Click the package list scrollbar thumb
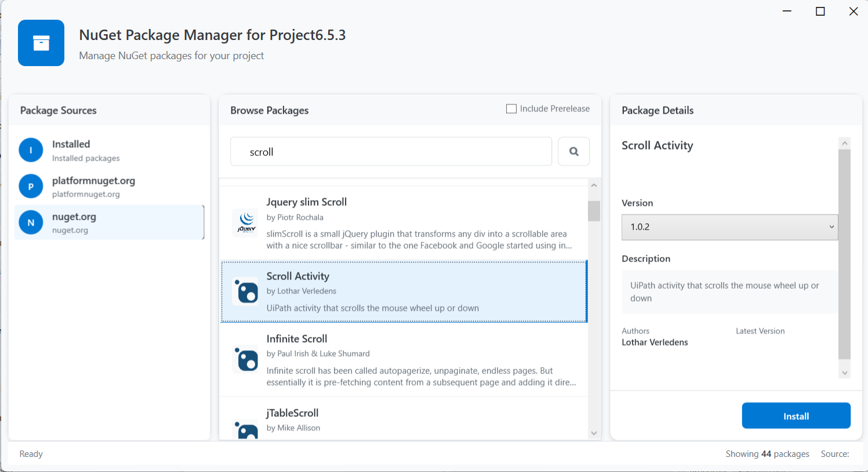This screenshot has width=868, height=472. [x=594, y=211]
